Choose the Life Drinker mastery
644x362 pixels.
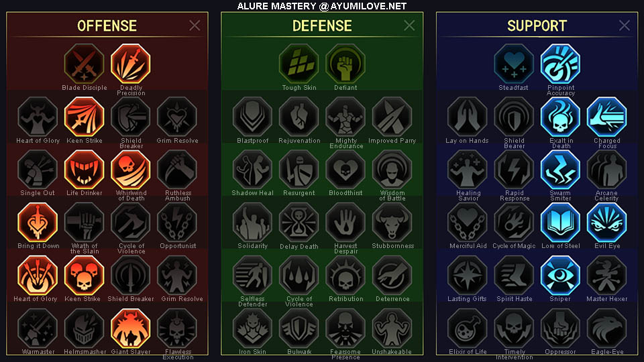(85, 170)
